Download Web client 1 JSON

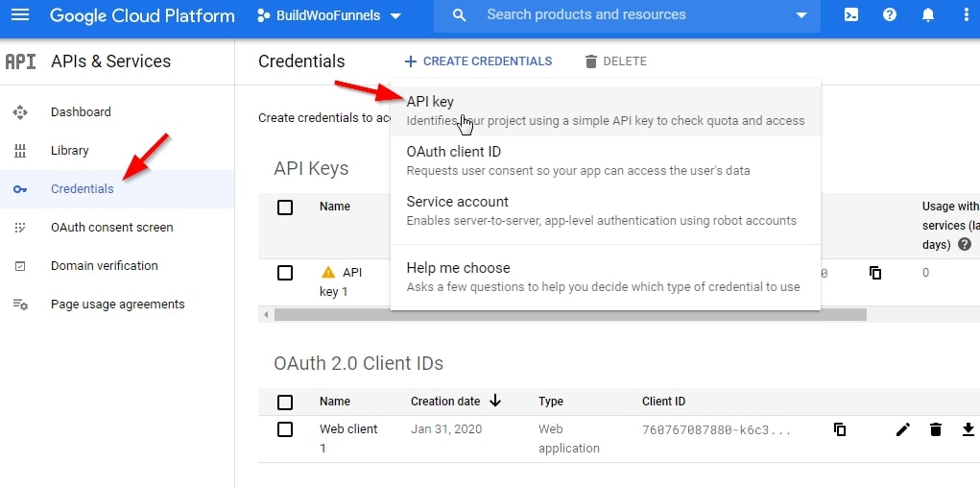point(968,429)
